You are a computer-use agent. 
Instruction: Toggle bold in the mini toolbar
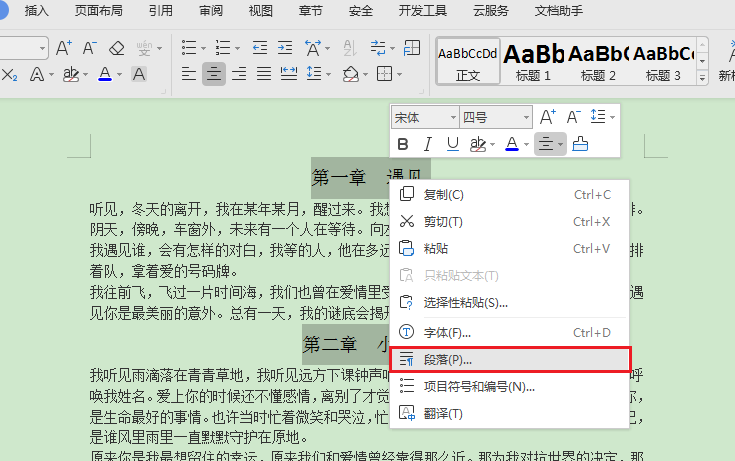(403, 144)
